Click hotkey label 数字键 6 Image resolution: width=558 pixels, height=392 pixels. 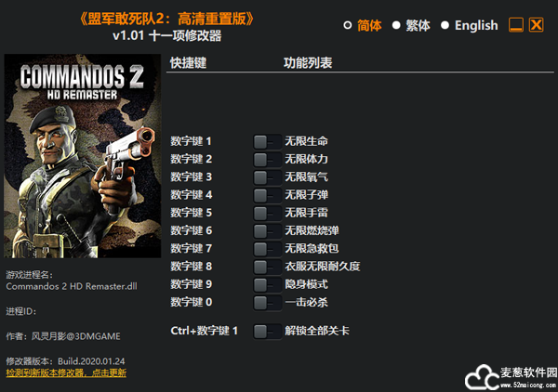click(191, 230)
